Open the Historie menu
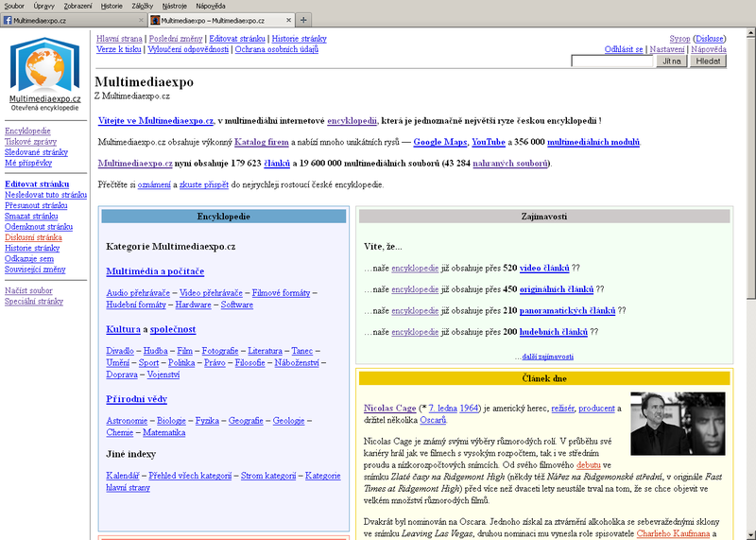The image size is (756, 540). click(x=112, y=7)
